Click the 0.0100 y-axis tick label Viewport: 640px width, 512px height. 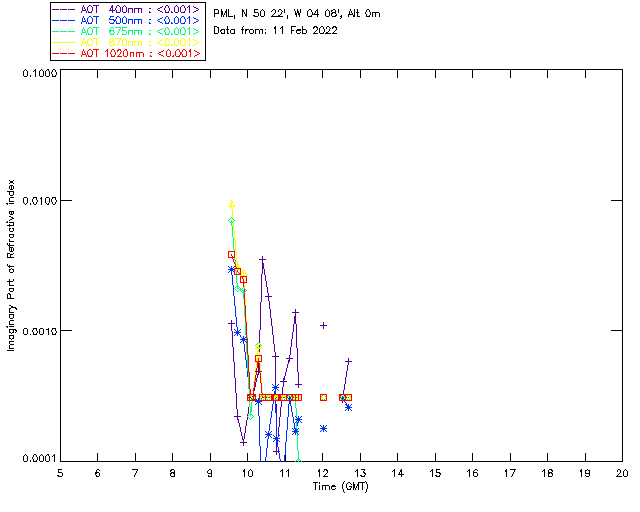pyautogui.click(x=39, y=201)
